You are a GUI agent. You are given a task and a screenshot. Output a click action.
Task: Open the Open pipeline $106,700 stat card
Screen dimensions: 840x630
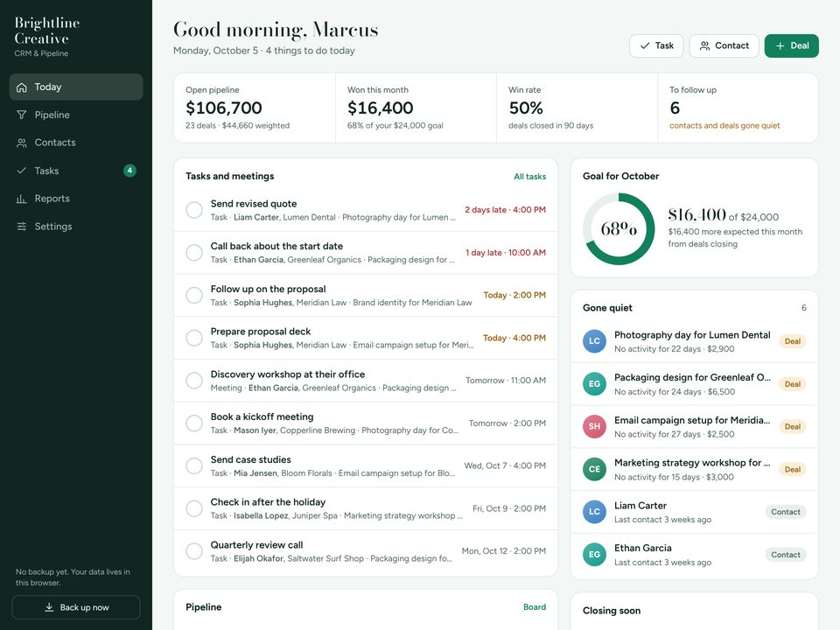255,108
